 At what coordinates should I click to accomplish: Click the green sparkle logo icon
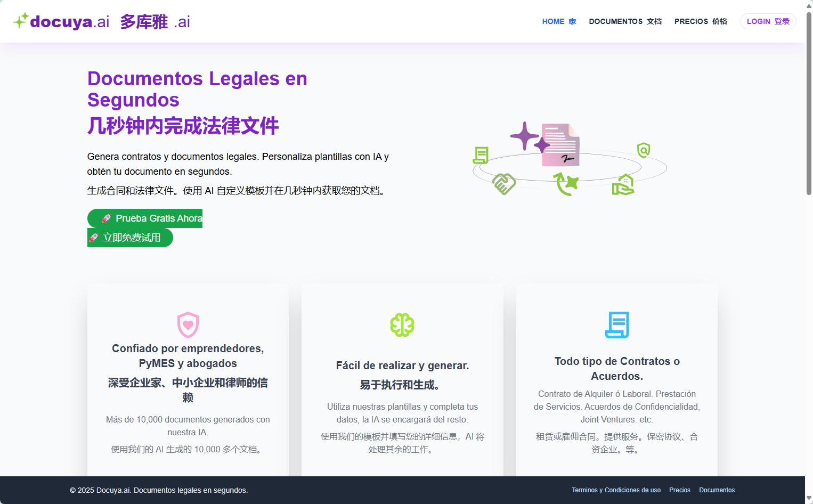click(21, 21)
